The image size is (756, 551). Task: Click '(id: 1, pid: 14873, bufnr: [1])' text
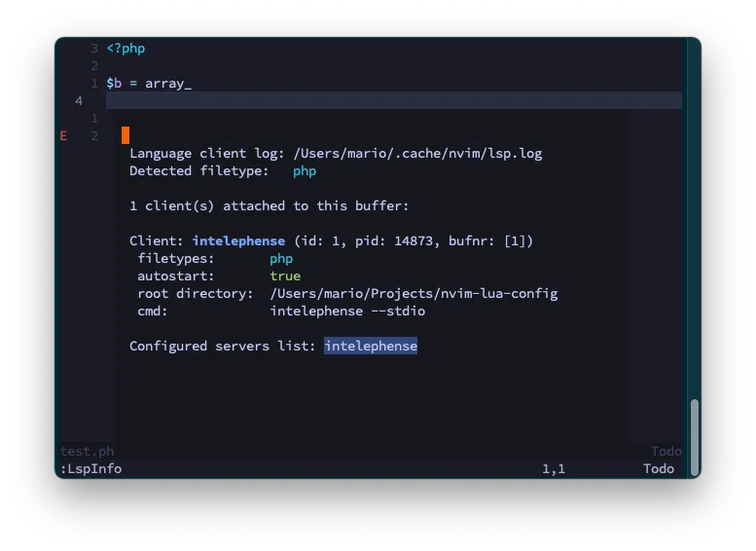pyautogui.click(x=414, y=240)
